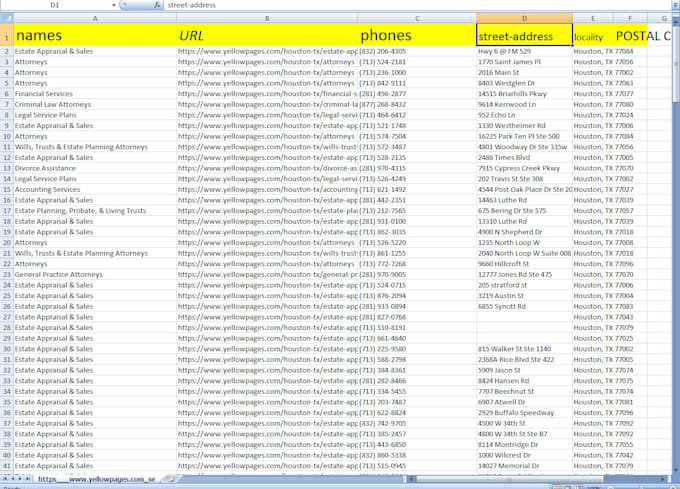Select the '7915 Cypress Creek Pkwy' cell
Screen dimensions: 680x489
[524, 168]
